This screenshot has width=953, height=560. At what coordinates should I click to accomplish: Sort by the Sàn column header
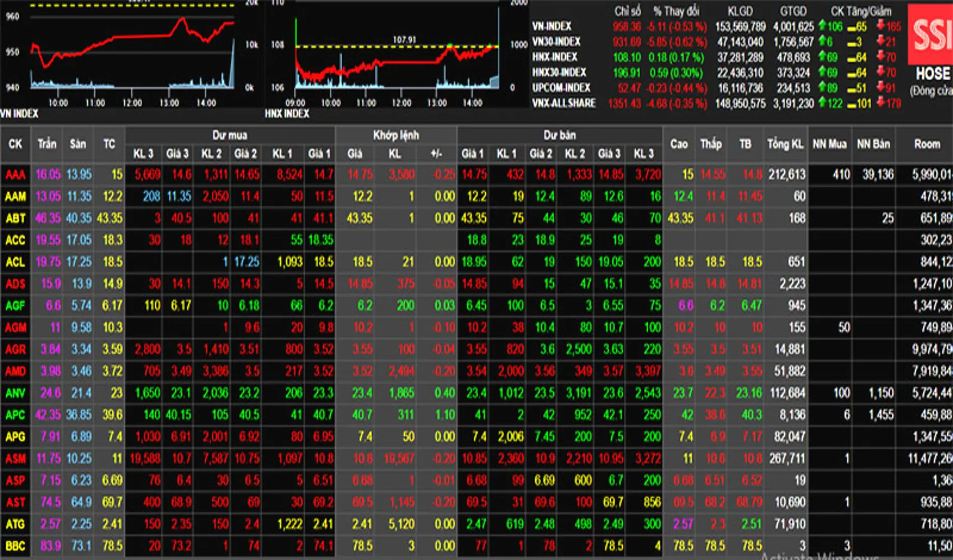tap(78, 144)
